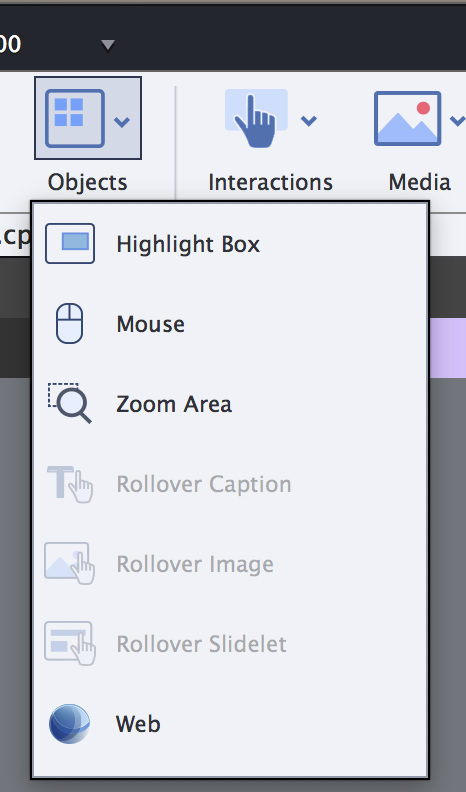Screen dimensions: 466x792
Task: Click the Zoom Area magnifier icon
Action: click(70, 403)
